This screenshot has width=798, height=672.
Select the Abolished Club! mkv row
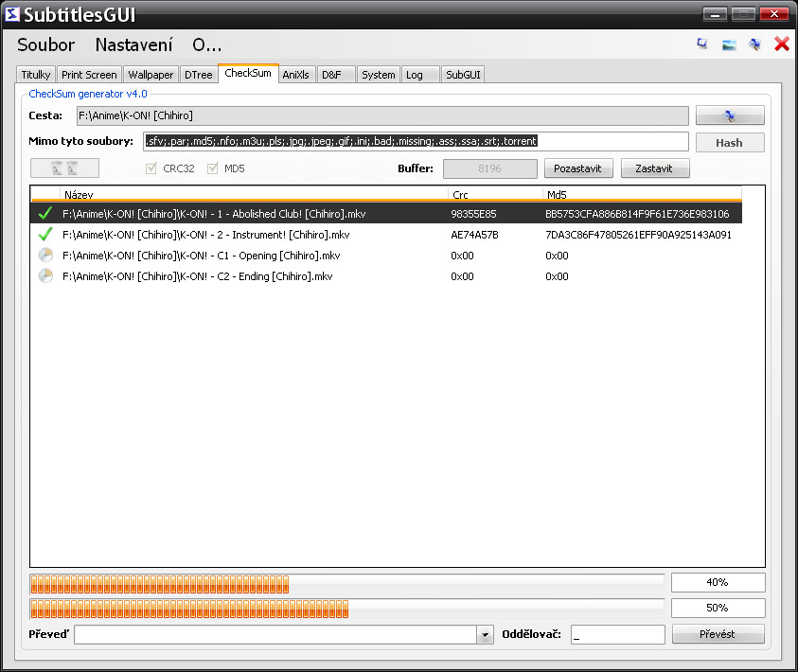pyautogui.click(x=386, y=214)
